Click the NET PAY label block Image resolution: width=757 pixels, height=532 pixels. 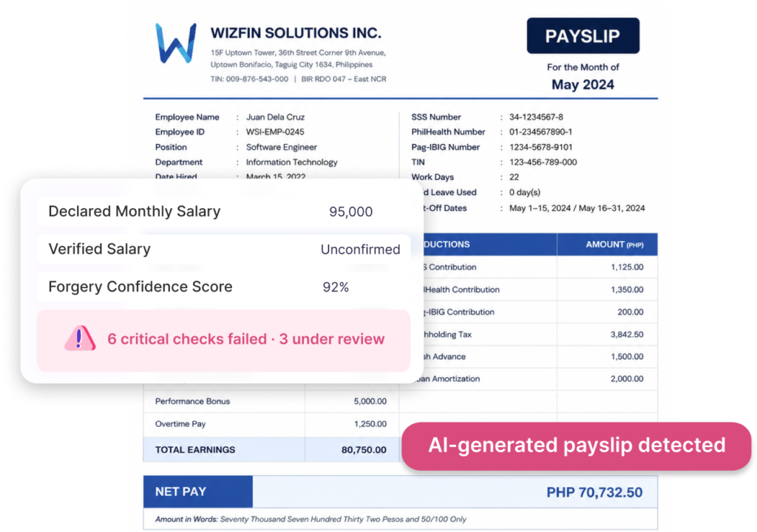(198, 491)
